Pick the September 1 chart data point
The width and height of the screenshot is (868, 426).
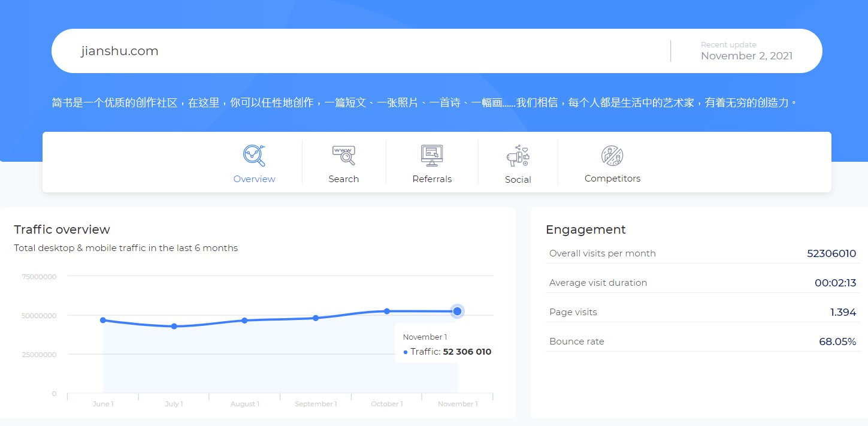pos(316,318)
